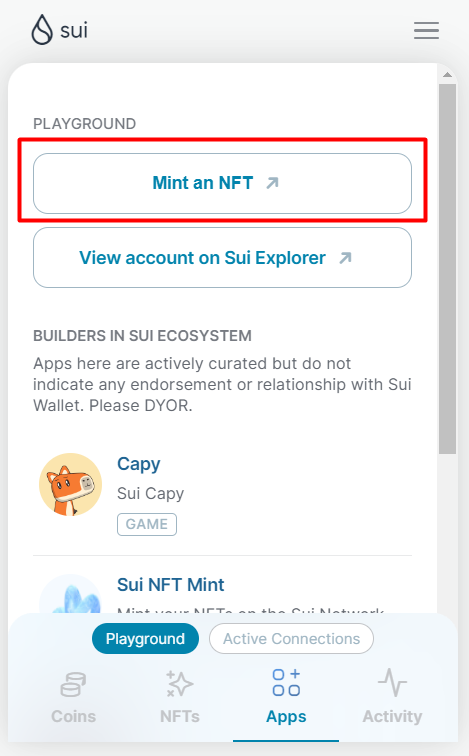Select the Activity tab label
This screenshot has height=756, width=469.
pos(392,716)
